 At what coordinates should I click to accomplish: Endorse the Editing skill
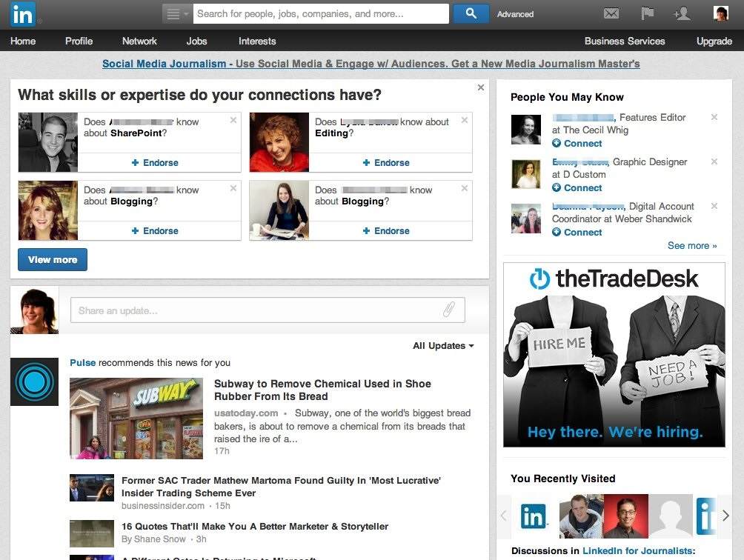click(x=386, y=163)
